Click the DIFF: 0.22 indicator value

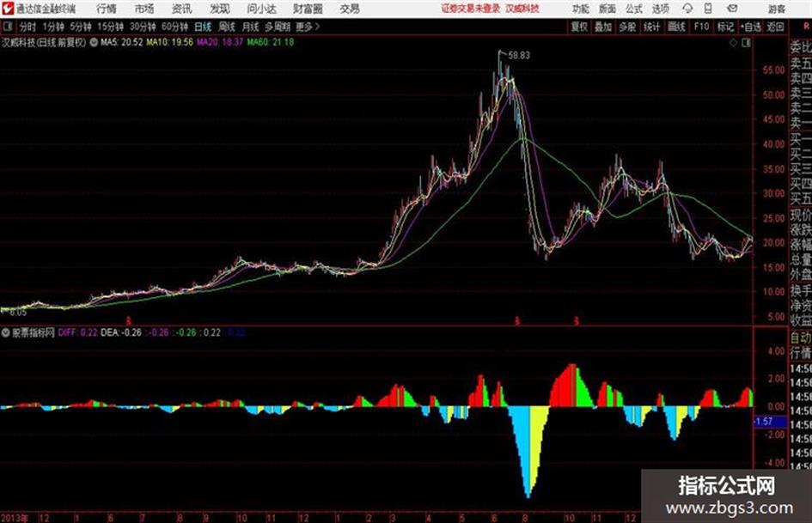[x=77, y=332]
